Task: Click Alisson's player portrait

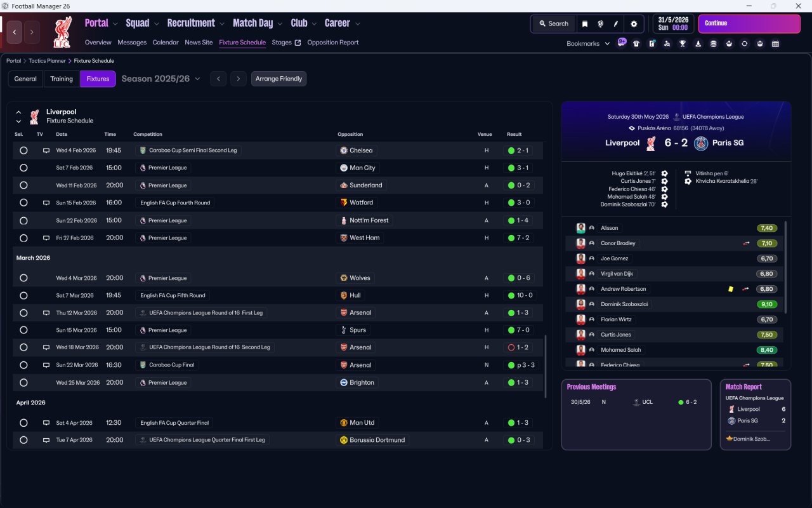Action: [580, 228]
